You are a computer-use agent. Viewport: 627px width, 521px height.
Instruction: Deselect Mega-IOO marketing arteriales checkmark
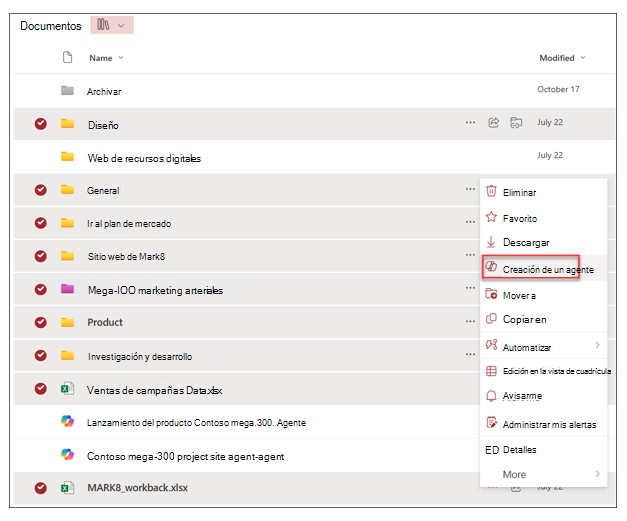coord(40,289)
